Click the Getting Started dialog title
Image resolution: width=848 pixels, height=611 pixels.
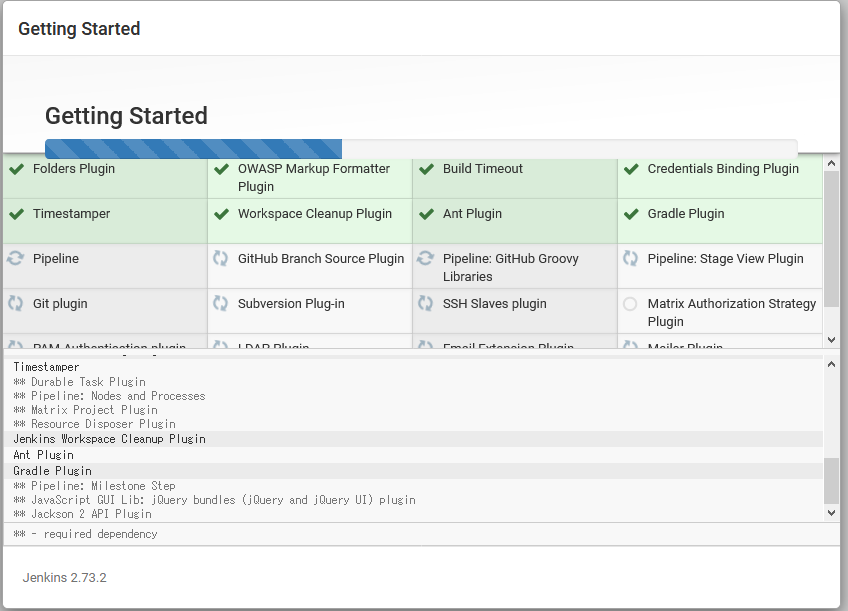(79, 29)
